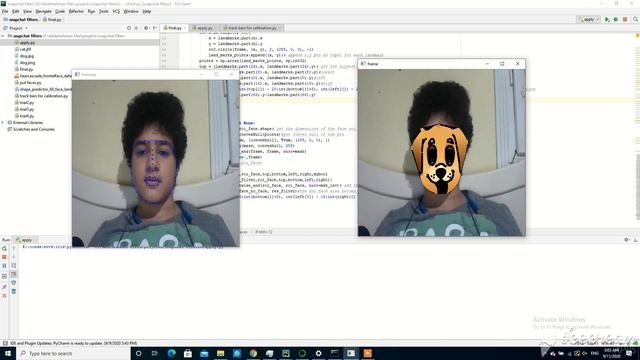Switch to track bars for calibration.py tab
This screenshot has width=640, height=360.
point(252,28)
